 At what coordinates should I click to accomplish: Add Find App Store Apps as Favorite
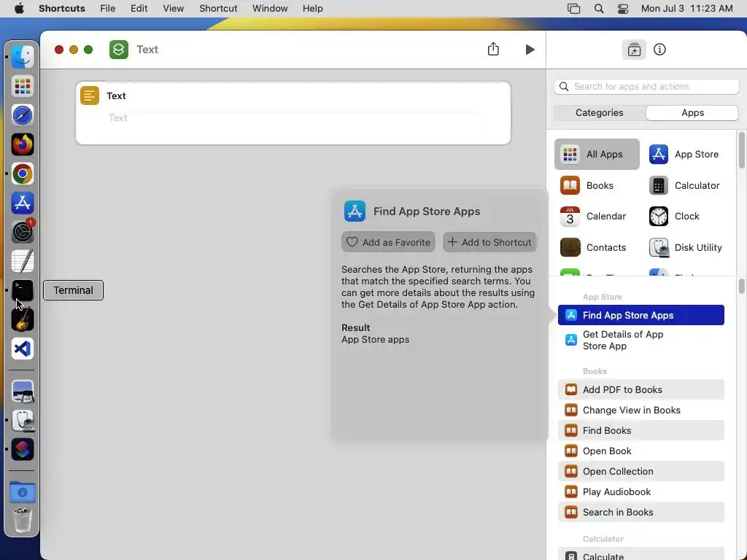click(388, 242)
